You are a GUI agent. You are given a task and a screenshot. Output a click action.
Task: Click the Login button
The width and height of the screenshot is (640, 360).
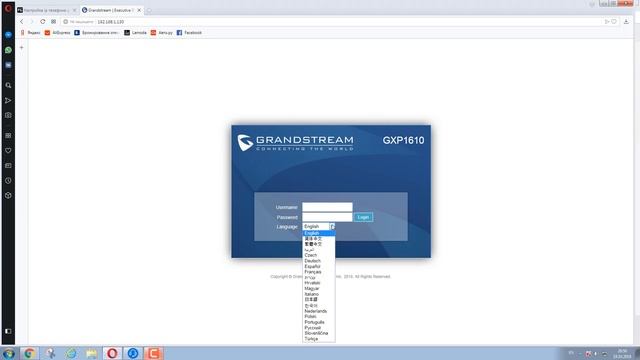[x=363, y=217]
